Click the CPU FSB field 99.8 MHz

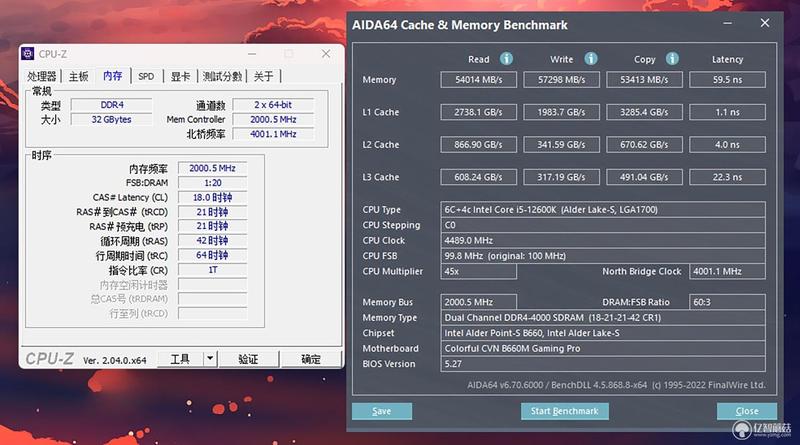603,256
